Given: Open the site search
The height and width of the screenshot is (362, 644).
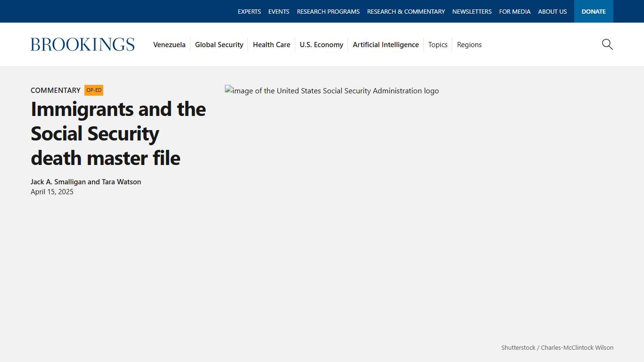Looking at the screenshot, I should [x=607, y=44].
